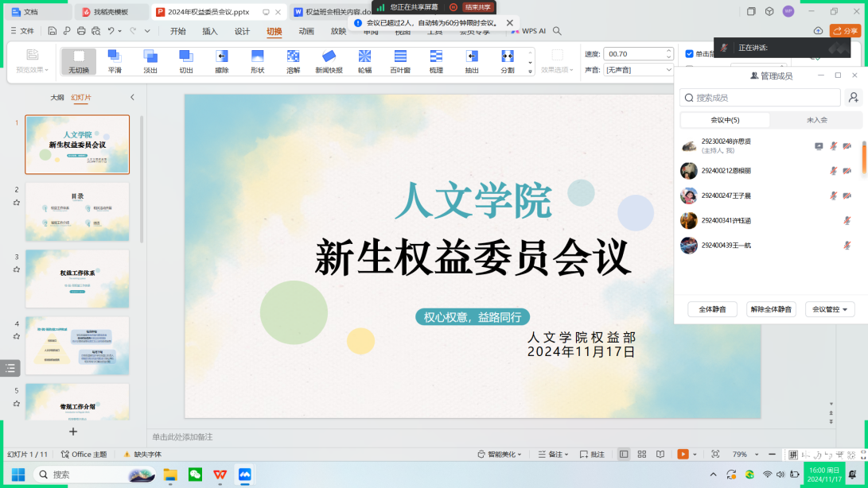Open the 动画 (Animation) ribbon tab
The width and height of the screenshot is (868, 488).
coord(306,31)
